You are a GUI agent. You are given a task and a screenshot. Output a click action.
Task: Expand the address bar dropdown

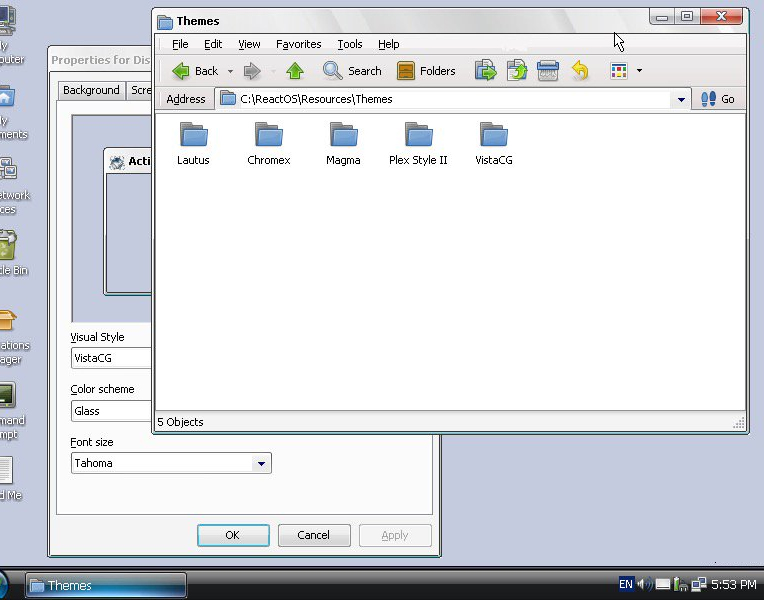click(x=681, y=99)
